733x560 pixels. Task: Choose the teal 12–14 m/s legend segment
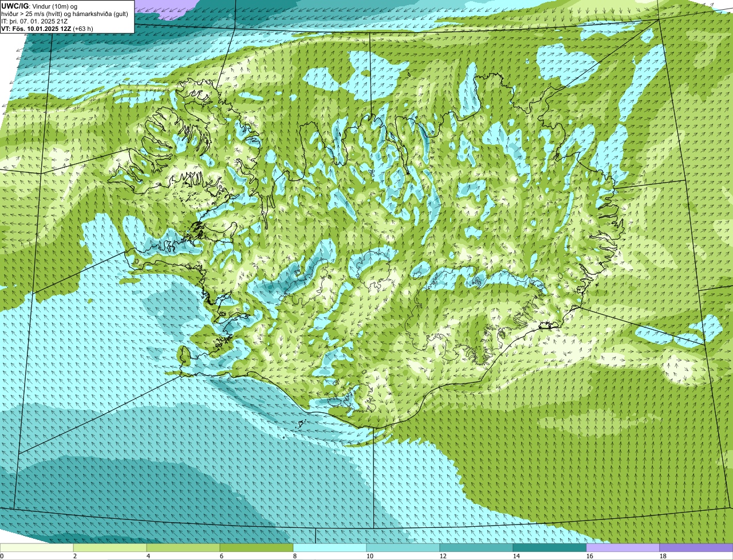tap(476, 548)
